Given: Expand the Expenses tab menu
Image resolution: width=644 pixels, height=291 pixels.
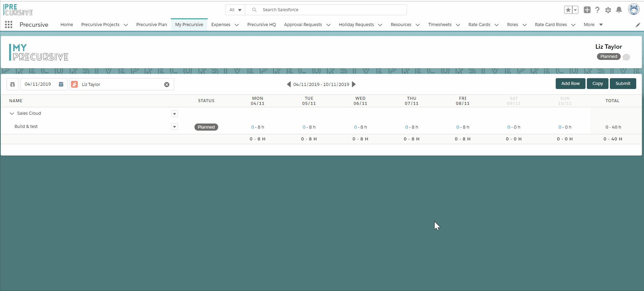Looking at the screenshot, I should point(237,25).
